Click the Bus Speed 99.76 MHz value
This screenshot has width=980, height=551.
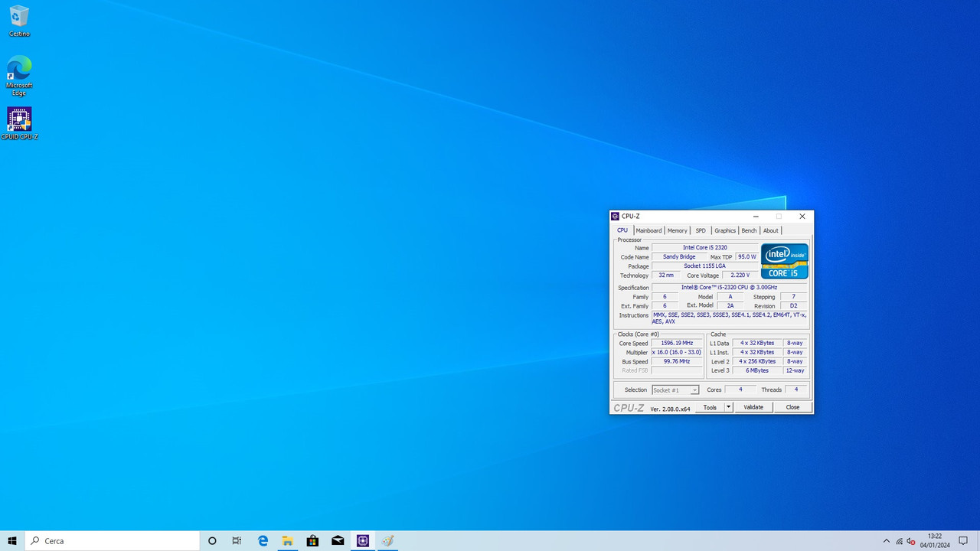[677, 361]
